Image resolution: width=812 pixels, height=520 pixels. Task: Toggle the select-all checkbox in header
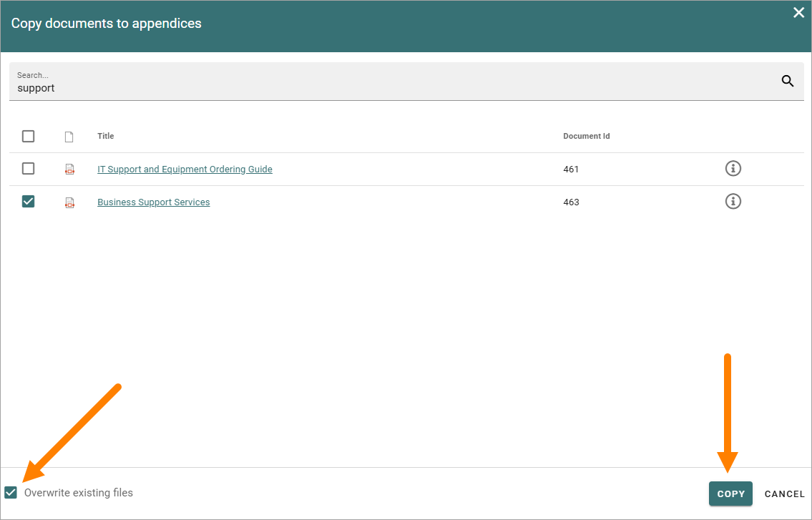(x=29, y=136)
